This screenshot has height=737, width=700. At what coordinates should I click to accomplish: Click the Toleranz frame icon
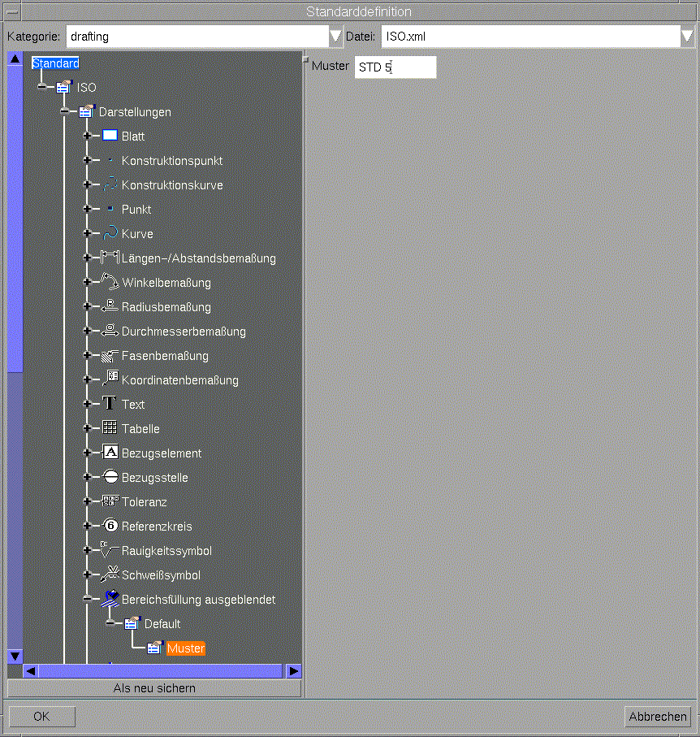110,501
